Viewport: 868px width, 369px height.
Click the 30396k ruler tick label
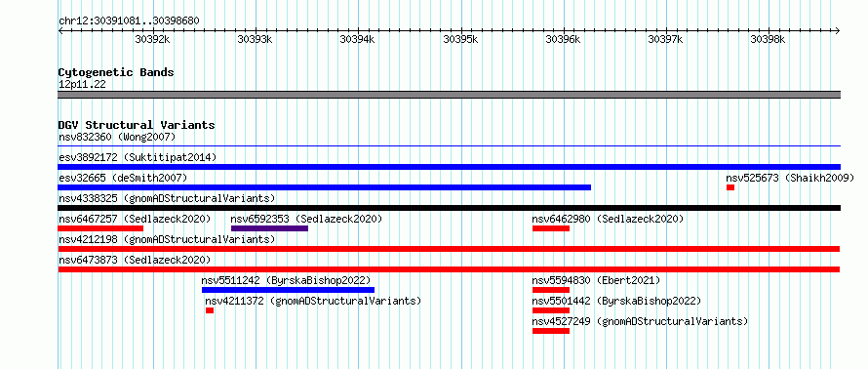coord(563,39)
